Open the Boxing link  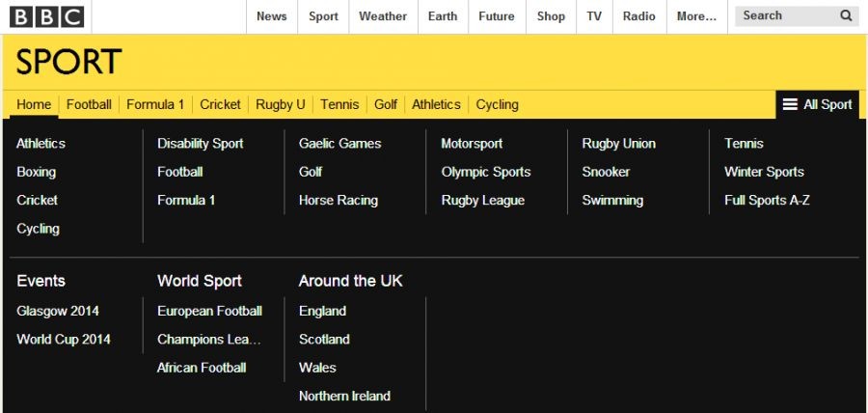pos(36,172)
